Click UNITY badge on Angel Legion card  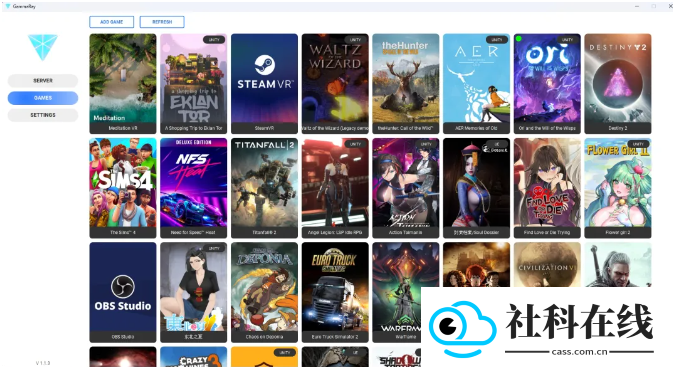(355, 144)
